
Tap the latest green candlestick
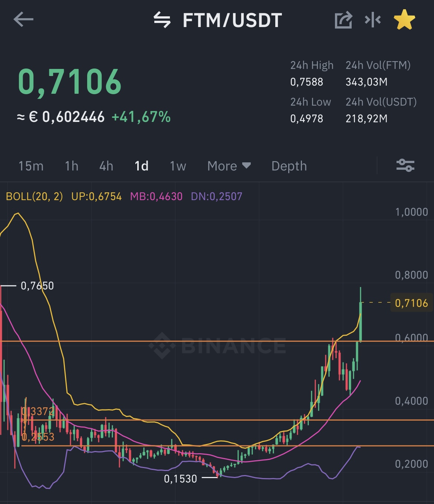click(x=360, y=321)
